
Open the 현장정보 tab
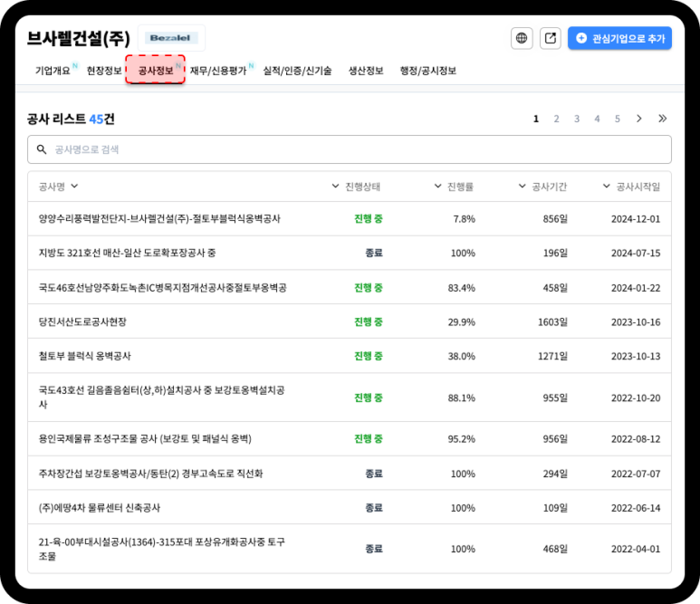(104, 71)
